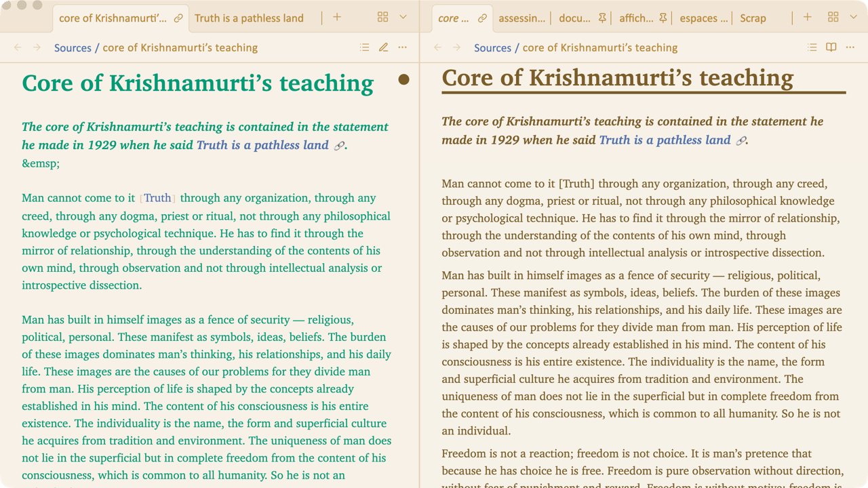This screenshot has width=868, height=488.
Task: Click link icon on left 'core of Krishnamurti' tab
Action: 178,18
